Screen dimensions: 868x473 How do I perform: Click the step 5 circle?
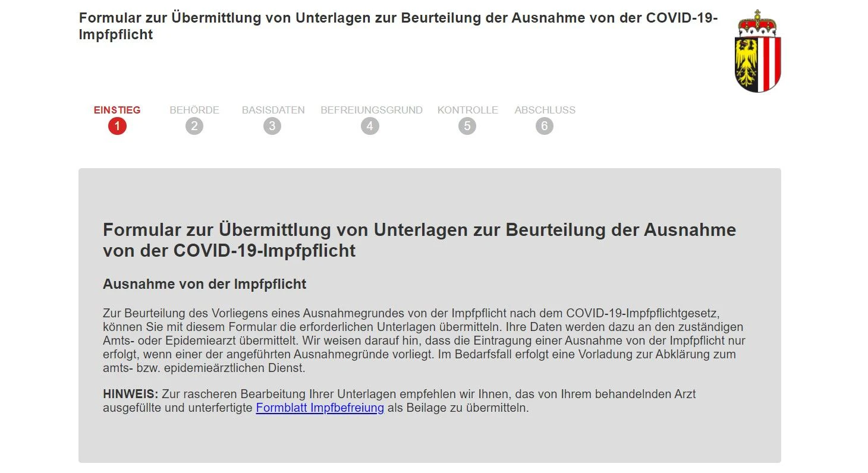click(467, 126)
